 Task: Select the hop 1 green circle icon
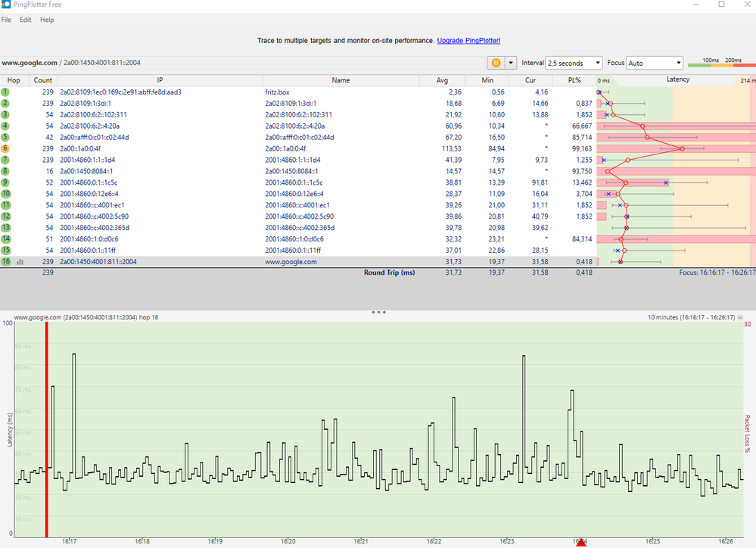coord(5,92)
